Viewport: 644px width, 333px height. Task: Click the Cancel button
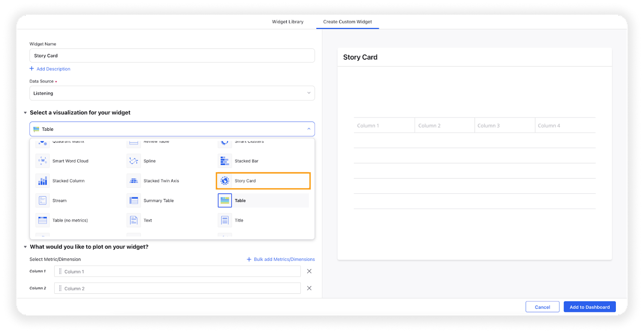(542, 307)
